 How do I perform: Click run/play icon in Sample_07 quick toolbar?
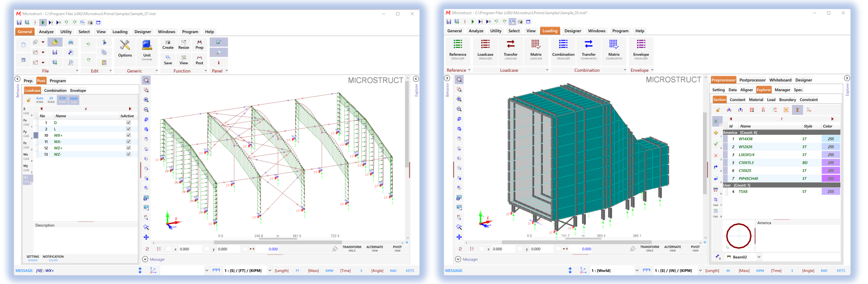43,22
